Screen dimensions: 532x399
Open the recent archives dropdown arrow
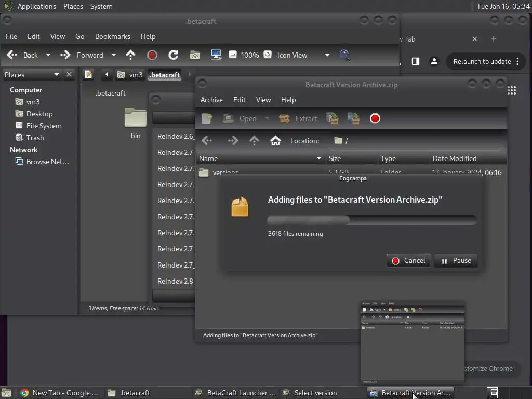pos(267,118)
